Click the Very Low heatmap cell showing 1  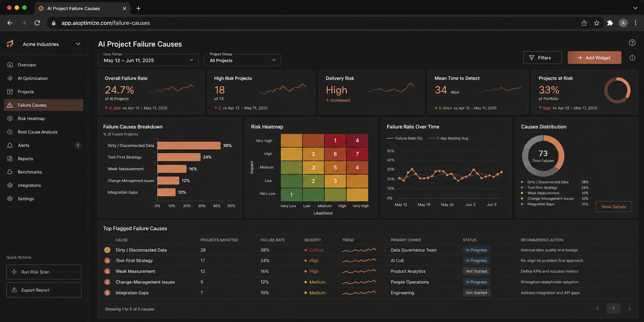coord(292,195)
